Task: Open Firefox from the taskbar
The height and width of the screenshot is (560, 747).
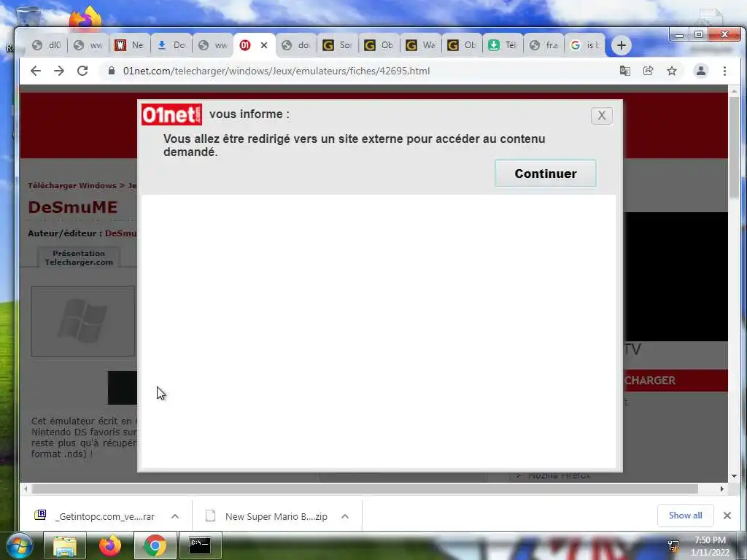Action: [x=110, y=545]
